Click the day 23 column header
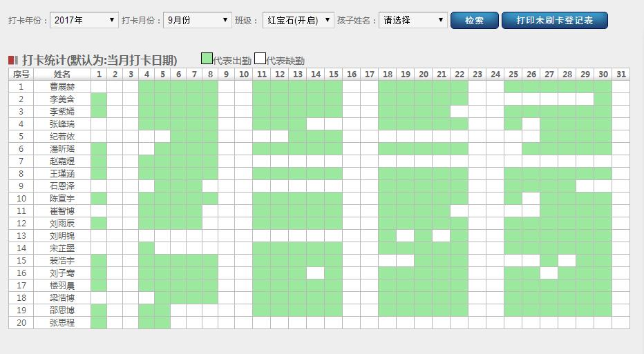644x354 pixels. tap(477, 75)
